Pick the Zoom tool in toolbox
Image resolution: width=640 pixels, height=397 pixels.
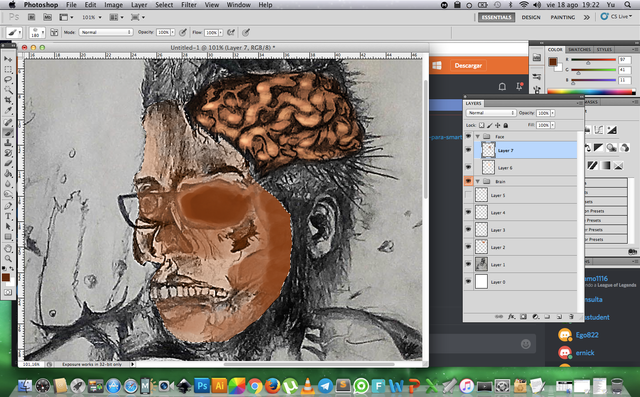pyautogui.click(x=8, y=259)
